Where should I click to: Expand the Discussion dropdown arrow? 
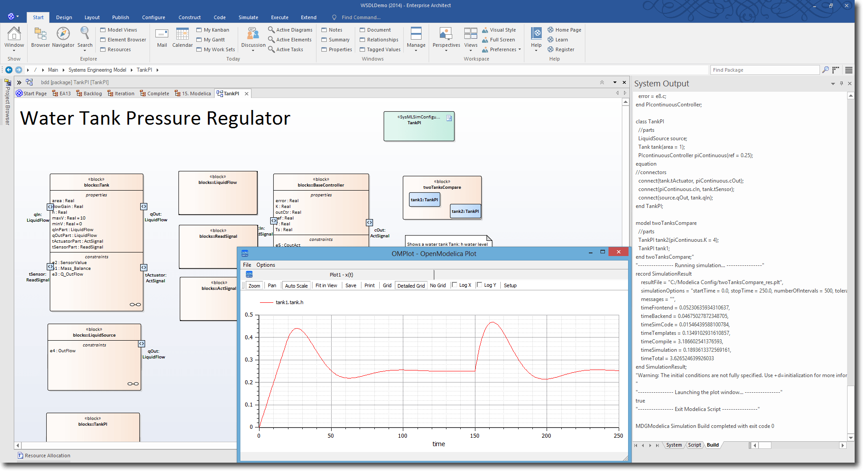253,50
